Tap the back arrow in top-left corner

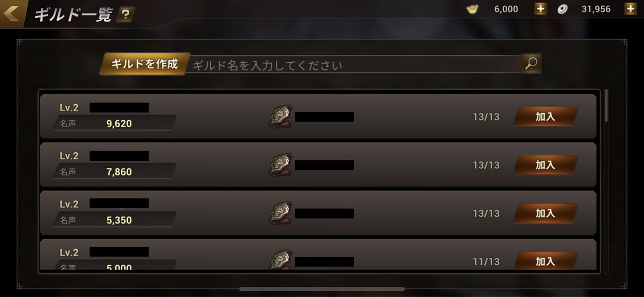(x=11, y=14)
